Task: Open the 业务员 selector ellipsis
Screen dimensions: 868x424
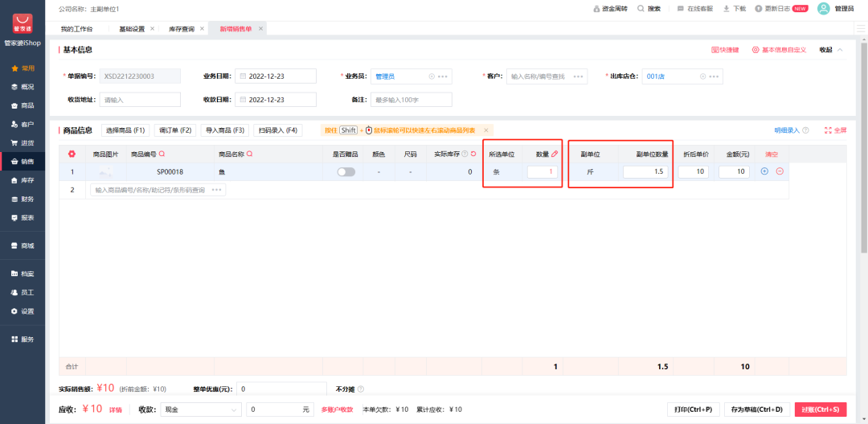Action: 442,76
